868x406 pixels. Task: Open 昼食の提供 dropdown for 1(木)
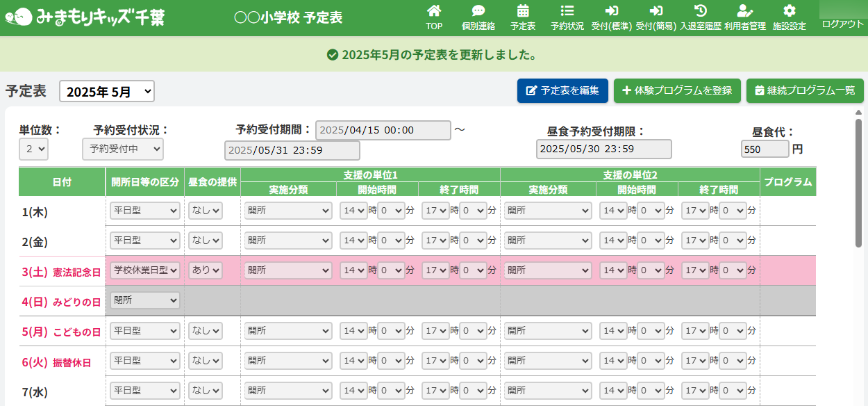[205, 211]
